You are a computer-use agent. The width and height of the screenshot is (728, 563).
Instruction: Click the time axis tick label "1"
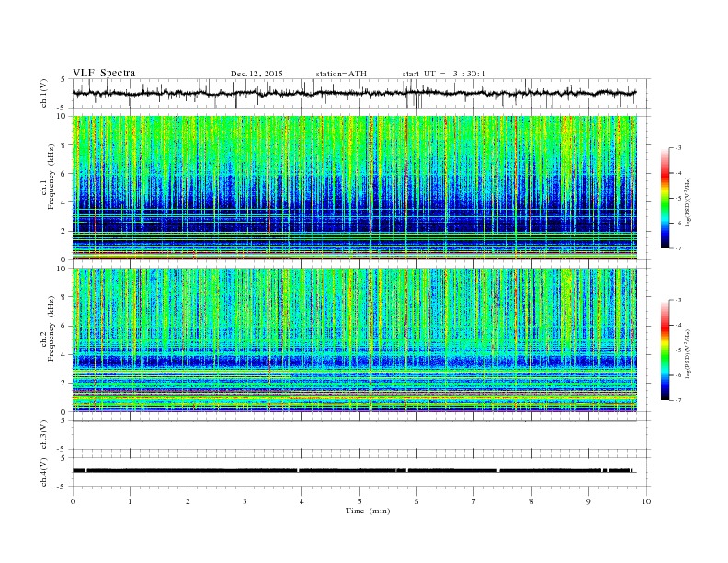[x=130, y=501]
